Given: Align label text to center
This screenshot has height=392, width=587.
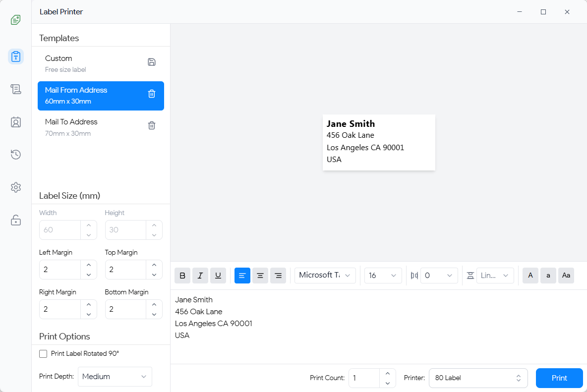Looking at the screenshot, I should pyautogui.click(x=260, y=276).
